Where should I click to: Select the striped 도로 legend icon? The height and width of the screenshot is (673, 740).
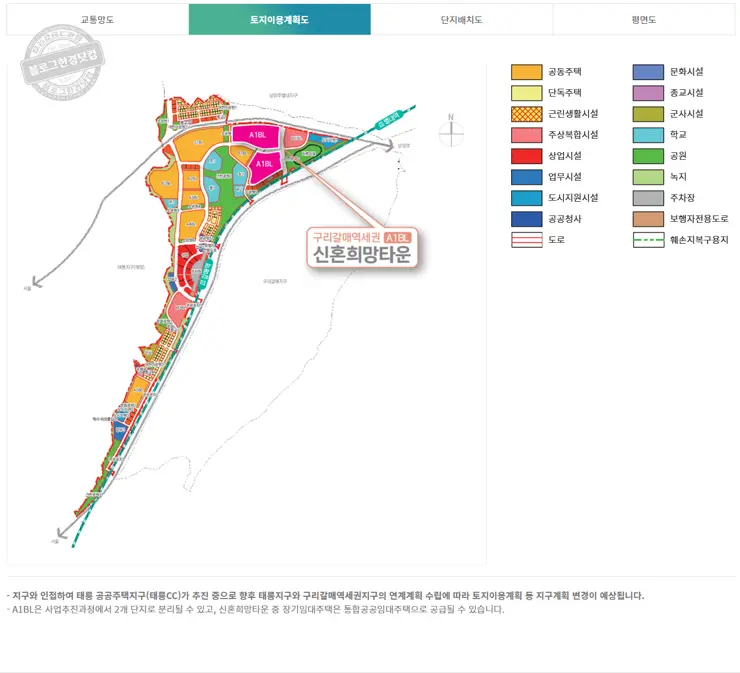click(526, 240)
